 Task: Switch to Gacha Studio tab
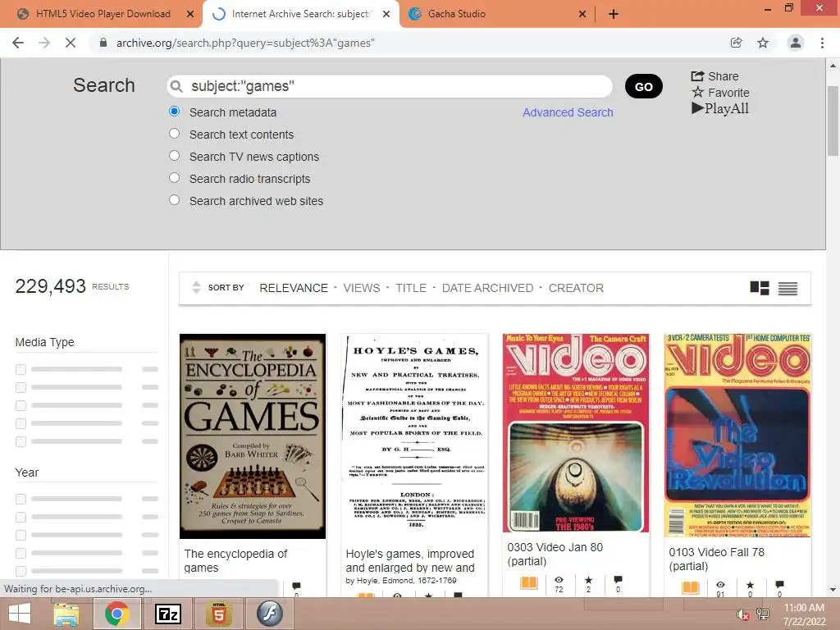click(x=496, y=14)
